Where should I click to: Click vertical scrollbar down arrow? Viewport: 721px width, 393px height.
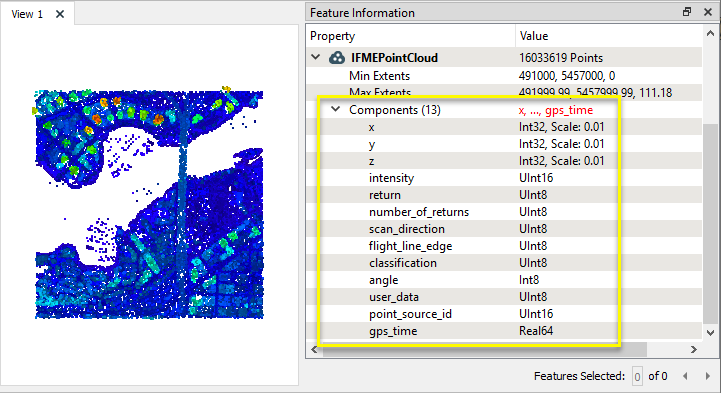pyautogui.click(x=710, y=332)
